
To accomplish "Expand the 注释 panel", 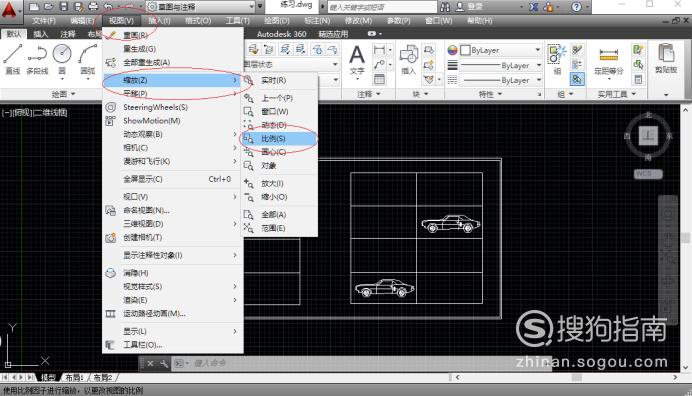I will (x=369, y=94).
